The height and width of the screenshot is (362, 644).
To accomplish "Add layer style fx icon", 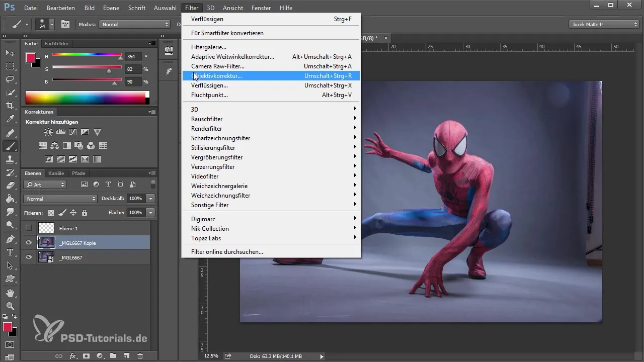I will (73, 356).
